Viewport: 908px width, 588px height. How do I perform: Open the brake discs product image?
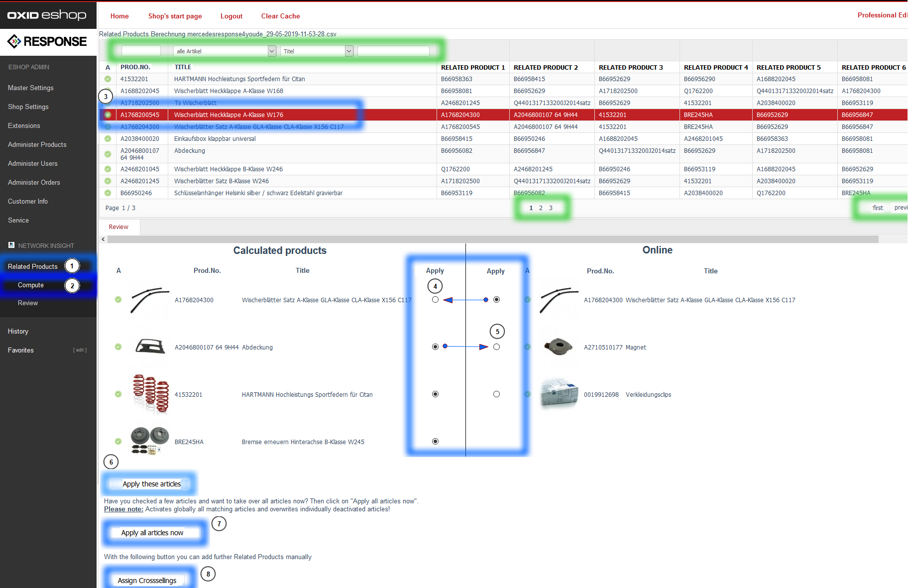tap(150, 441)
